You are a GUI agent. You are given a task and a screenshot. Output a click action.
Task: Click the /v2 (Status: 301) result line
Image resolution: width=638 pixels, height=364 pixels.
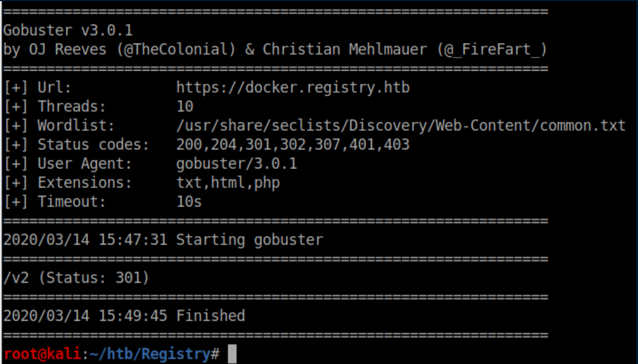tap(76, 278)
